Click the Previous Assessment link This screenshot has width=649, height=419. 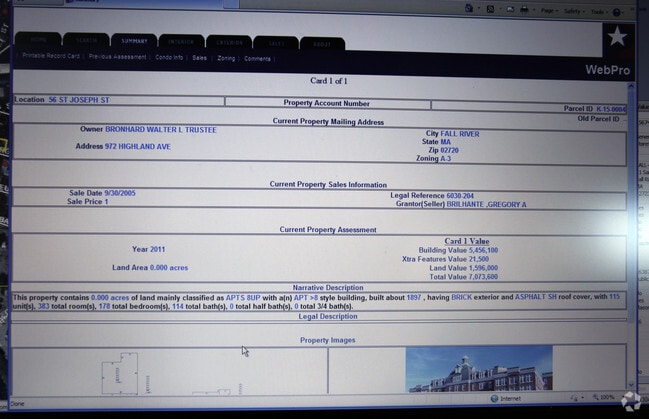(x=118, y=57)
